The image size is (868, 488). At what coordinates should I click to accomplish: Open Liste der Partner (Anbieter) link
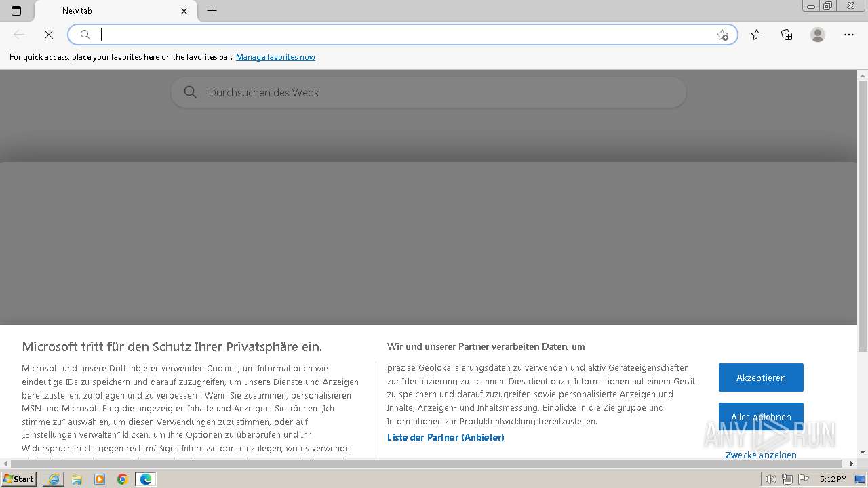click(446, 437)
